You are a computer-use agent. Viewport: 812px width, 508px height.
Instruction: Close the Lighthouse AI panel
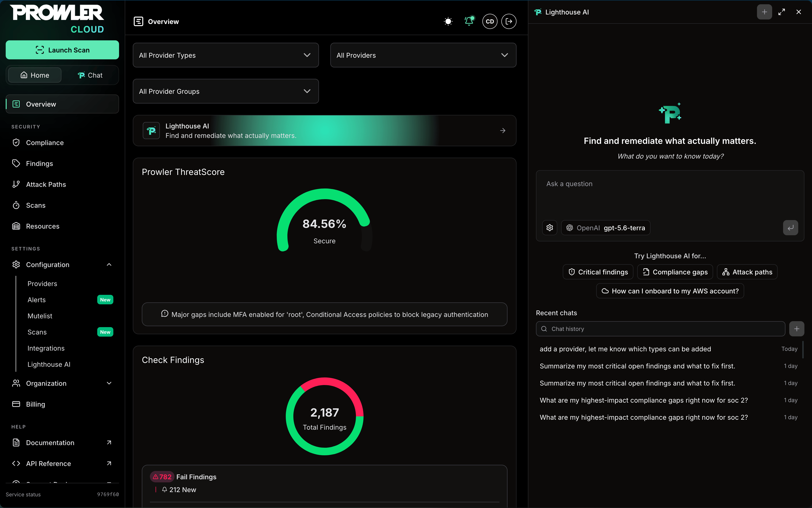point(798,12)
